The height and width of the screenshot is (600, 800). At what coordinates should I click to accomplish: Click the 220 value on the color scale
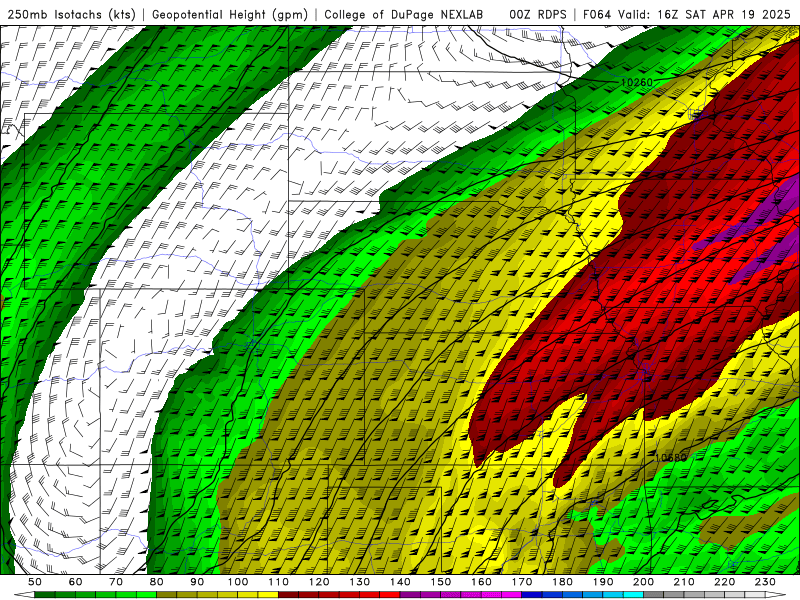(724, 582)
